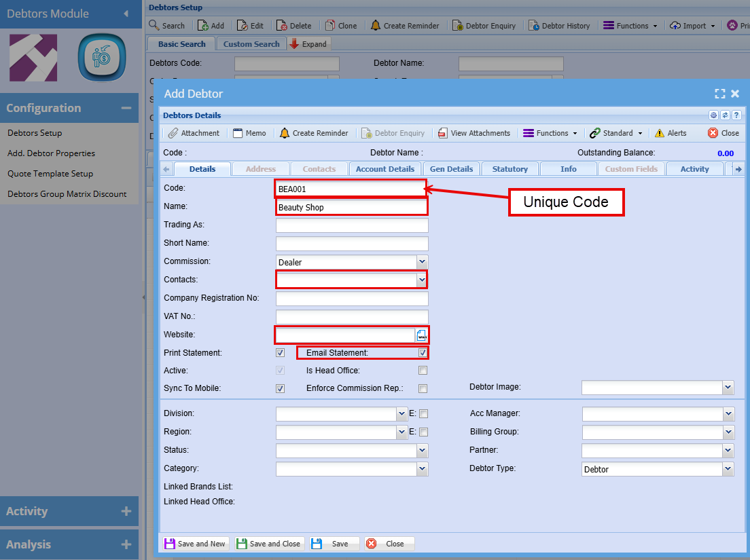Click the Trading As input field
The height and width of the screenshot is (560, 750).
(x=352, y=225)
